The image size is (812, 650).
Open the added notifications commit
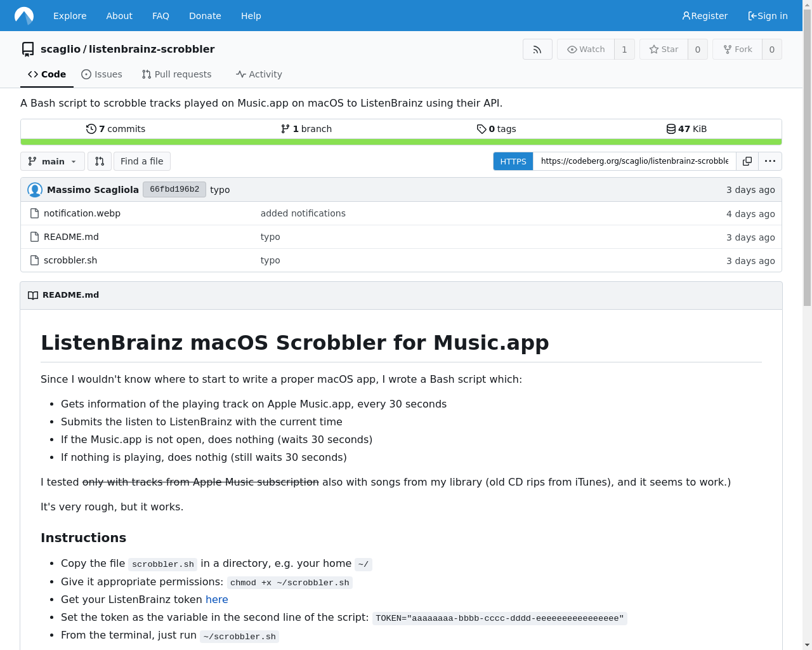303,213
